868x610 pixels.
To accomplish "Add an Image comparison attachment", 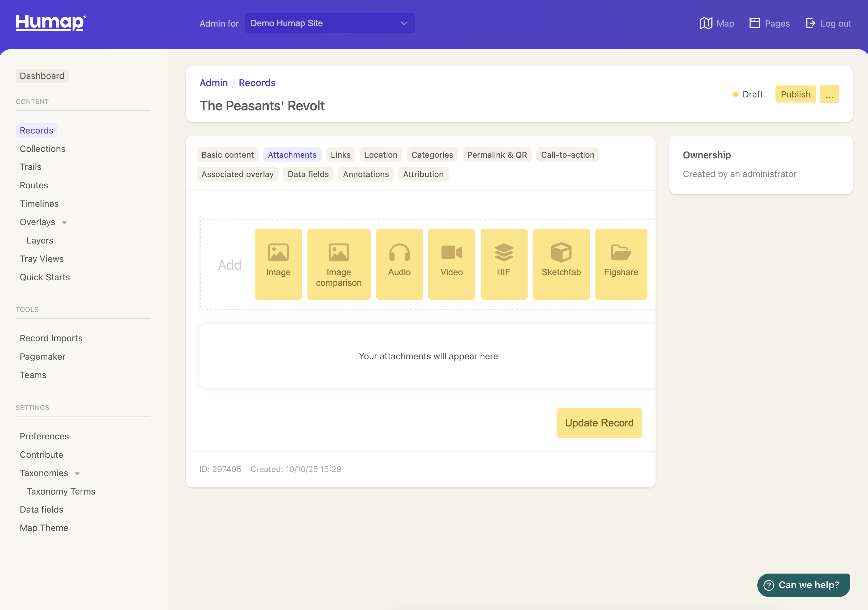I will [x=339, y=264].
